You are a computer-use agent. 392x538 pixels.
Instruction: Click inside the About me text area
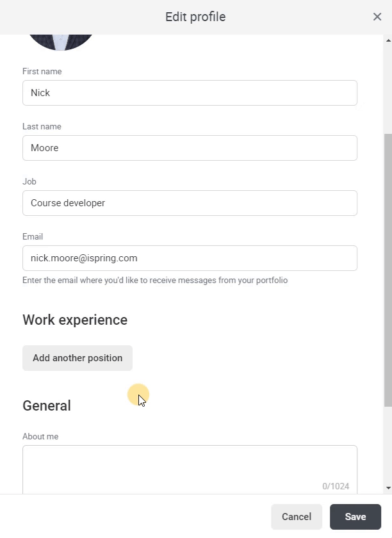(x=190, y=469)
